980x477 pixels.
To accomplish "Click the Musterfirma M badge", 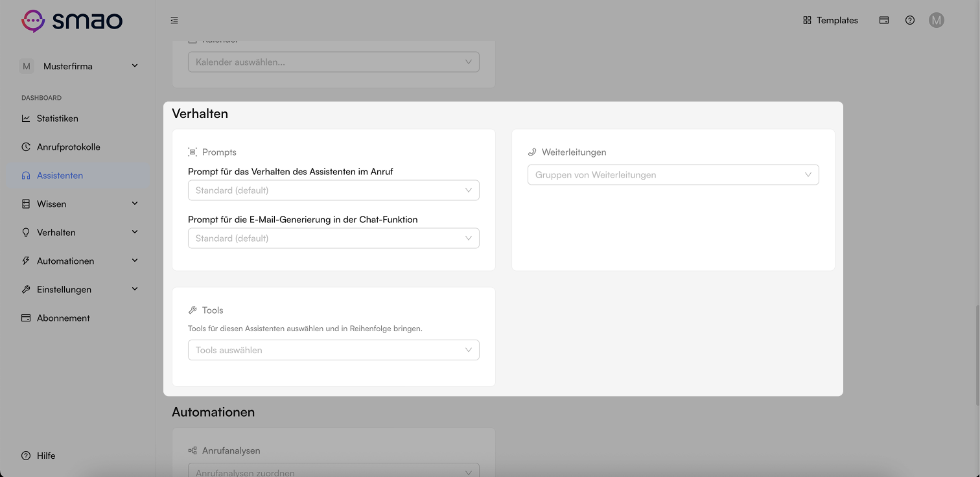I will (x=27, y=66).
